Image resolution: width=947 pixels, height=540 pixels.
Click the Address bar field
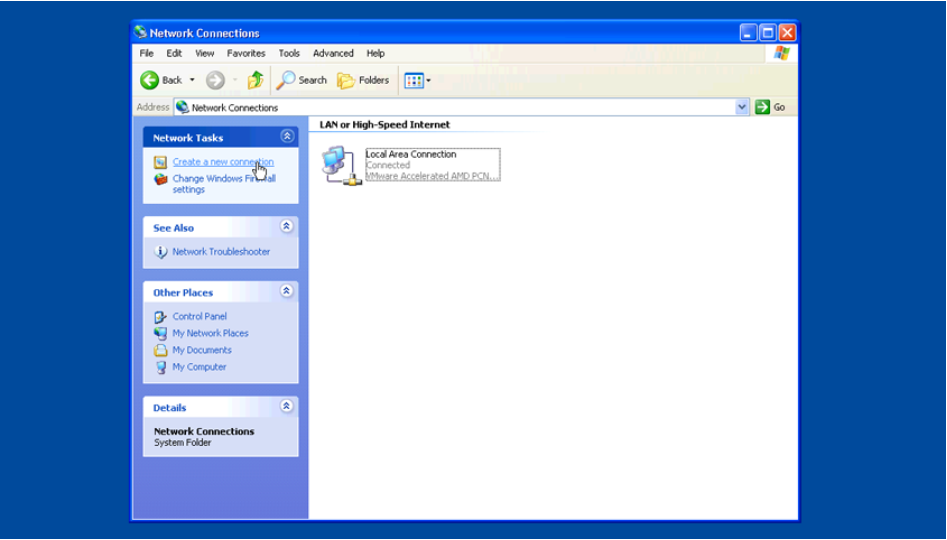click(x=461, y=108)
